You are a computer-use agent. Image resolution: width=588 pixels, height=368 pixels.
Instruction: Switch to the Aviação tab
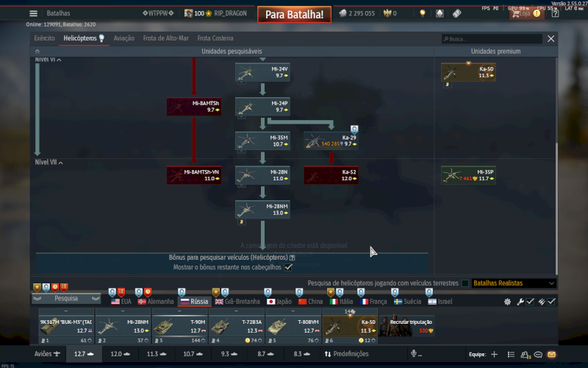[123, 38]
